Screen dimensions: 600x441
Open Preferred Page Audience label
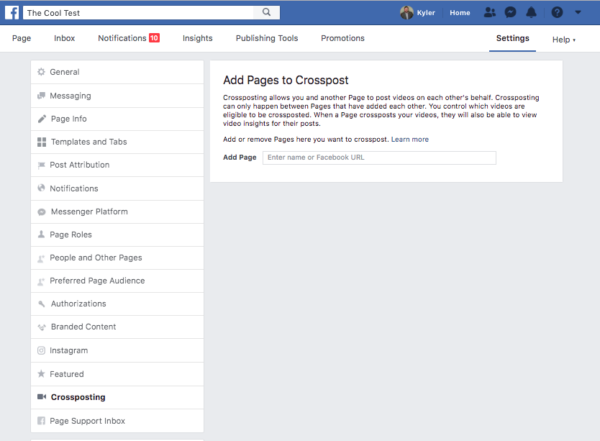coord(97,281)
